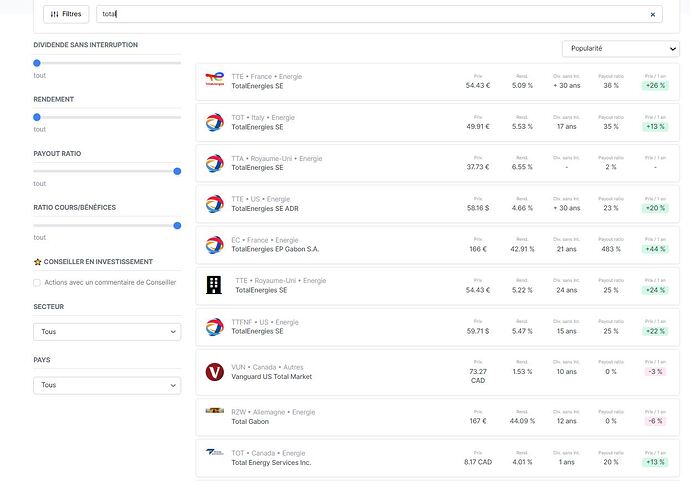
Task: Click the '+44 %' badge of EP Gabon
Action: (x=655, y=249)
